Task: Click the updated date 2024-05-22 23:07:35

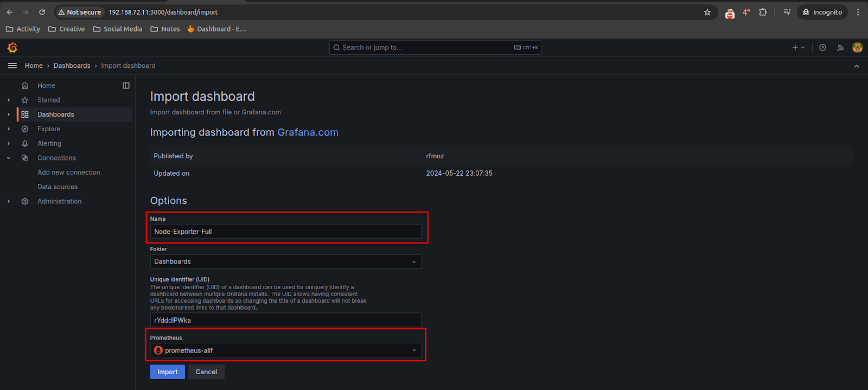Action: point(459,174)
